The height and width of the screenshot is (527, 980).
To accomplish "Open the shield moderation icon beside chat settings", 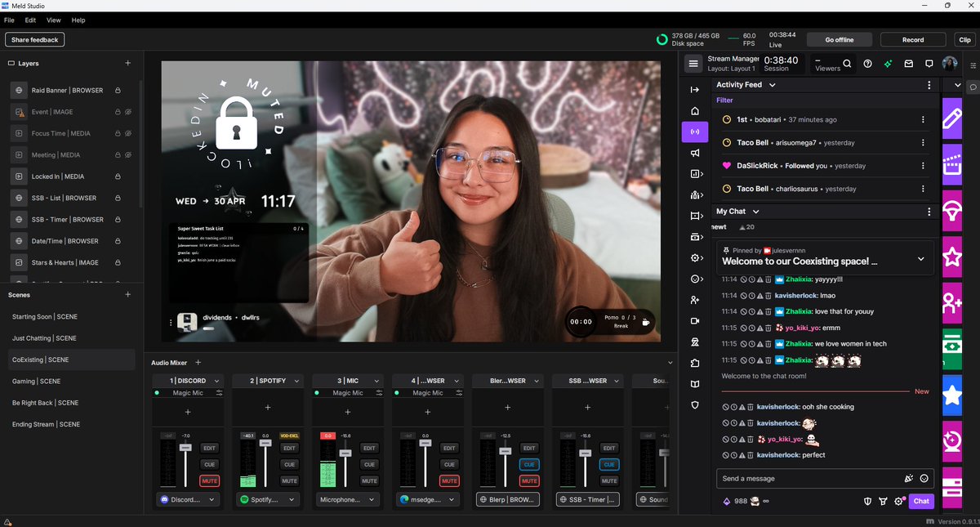I will [868, 501].
